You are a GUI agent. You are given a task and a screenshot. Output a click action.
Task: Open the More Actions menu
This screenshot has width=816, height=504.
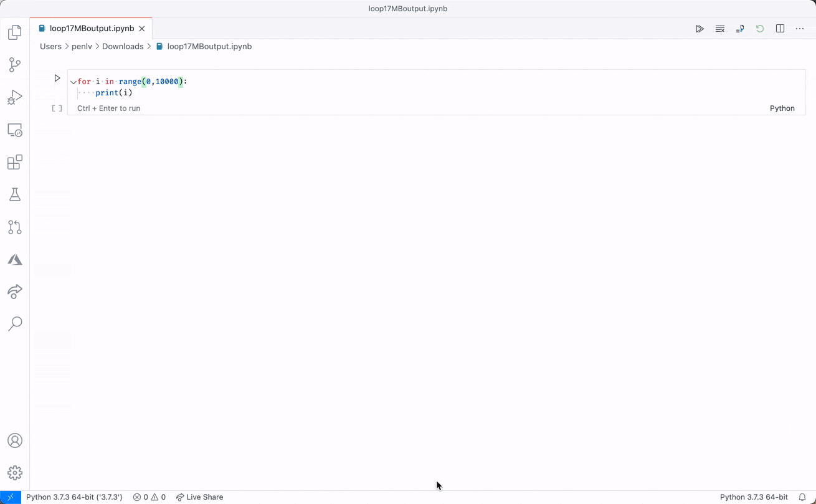point(800,28)
